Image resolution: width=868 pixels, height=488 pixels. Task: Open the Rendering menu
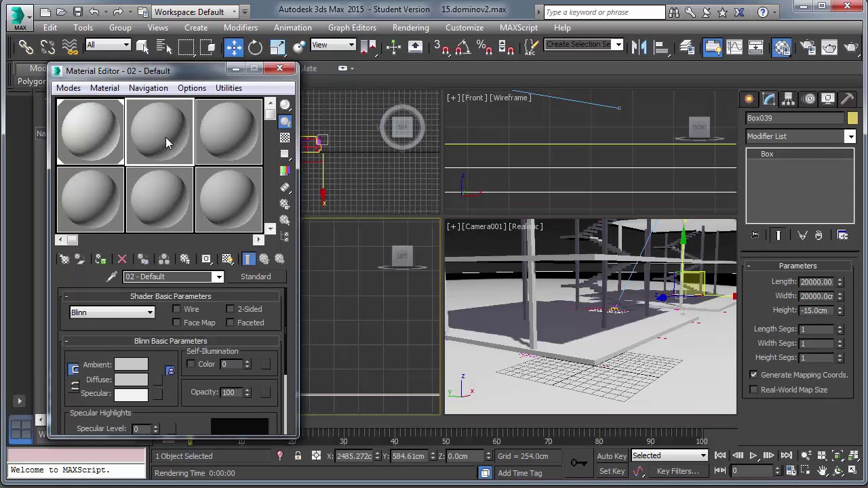[410, 28]
